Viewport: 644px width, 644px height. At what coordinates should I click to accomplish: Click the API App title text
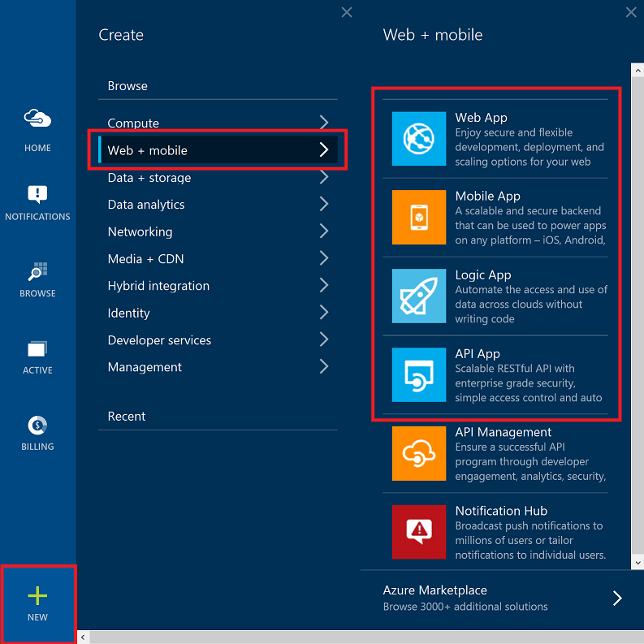coord(478,354)
